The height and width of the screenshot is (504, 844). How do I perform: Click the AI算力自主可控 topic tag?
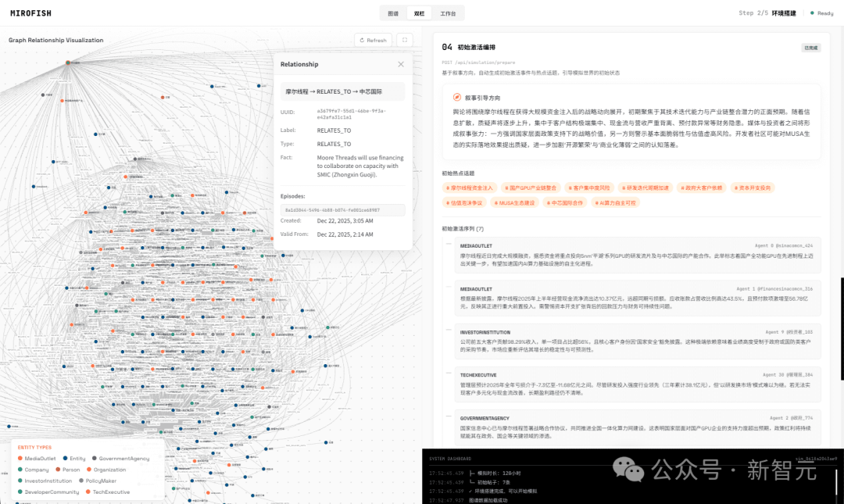(x=614, y=202)
